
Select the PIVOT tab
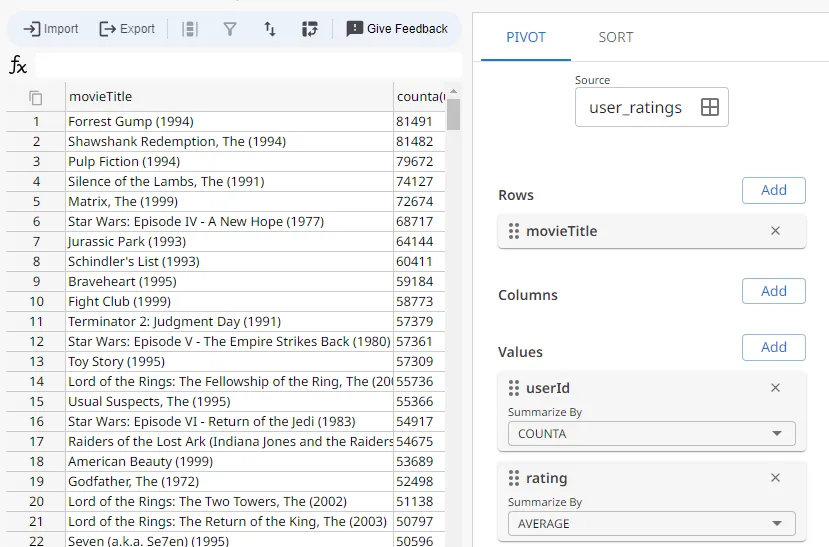[526, 37]
